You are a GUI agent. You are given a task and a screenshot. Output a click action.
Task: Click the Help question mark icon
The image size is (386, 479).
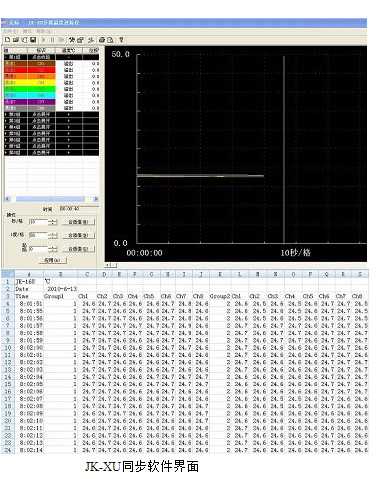coord(121,40)
